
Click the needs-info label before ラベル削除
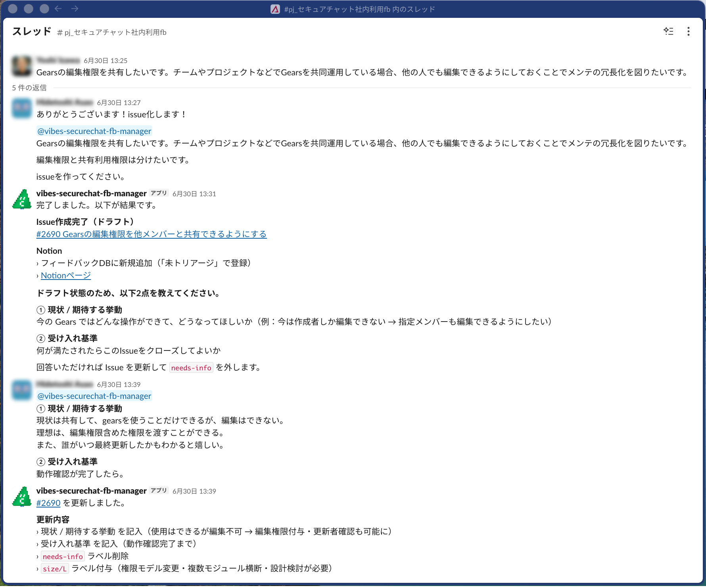click(63, 557)
